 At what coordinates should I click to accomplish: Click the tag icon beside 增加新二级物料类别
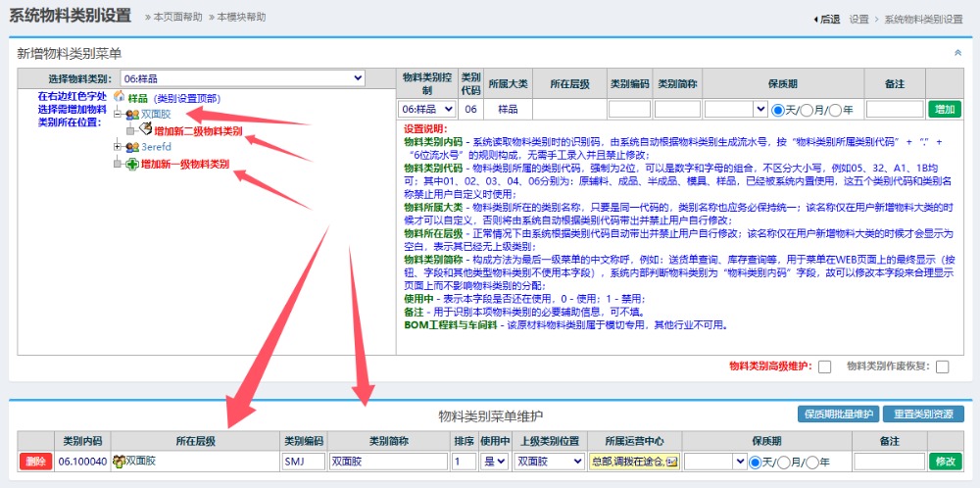coord(145,130)
